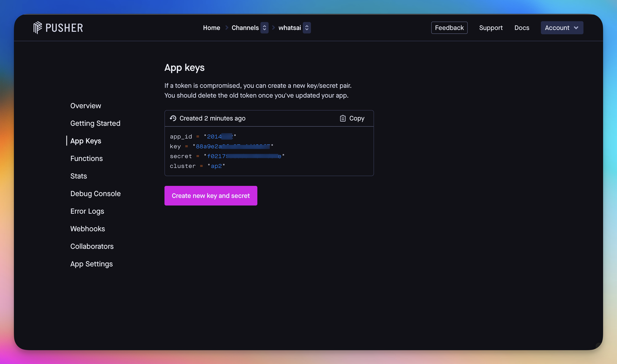Open the Channels product switcher
617x364 pixels.
pyautogui.click(x=264, y=28)
